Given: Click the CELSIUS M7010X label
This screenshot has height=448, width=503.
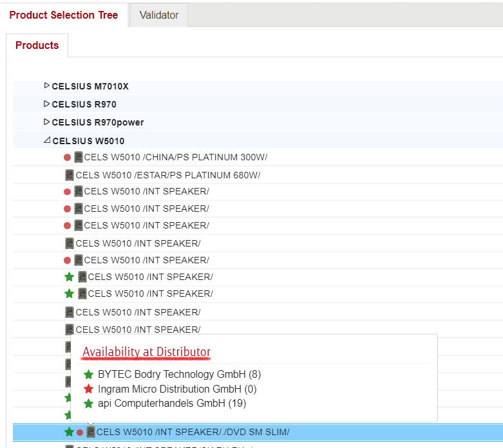Looking at the screenshot, I should (x=90, y=86).
